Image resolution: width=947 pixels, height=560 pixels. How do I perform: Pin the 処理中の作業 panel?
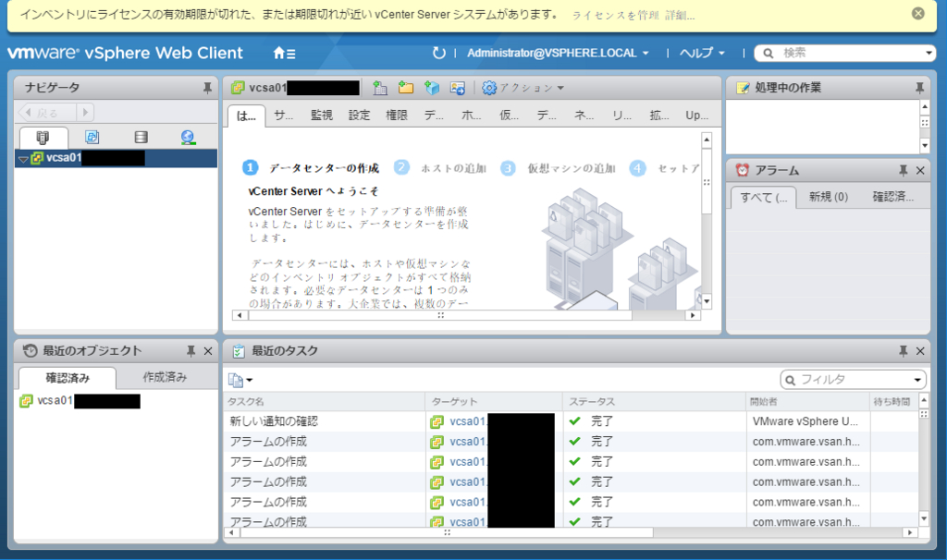pyautogui.click(x=919, y=88)
